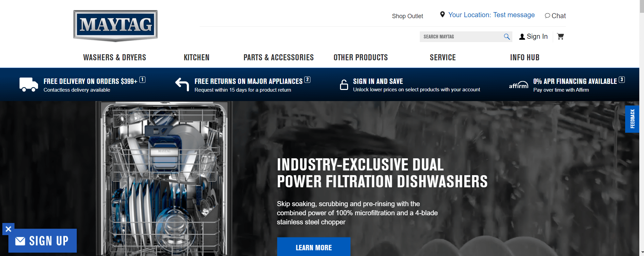Click the free returns arrow icon
The height and width of the screenshot is (256, 644).
pyautogui.click(x=182, y=84)
